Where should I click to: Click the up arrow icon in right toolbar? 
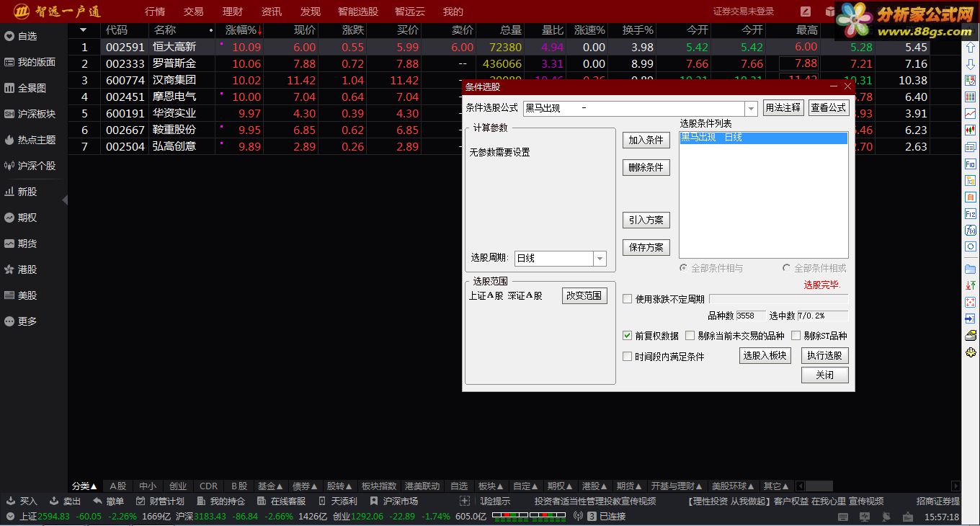[971, 48]
